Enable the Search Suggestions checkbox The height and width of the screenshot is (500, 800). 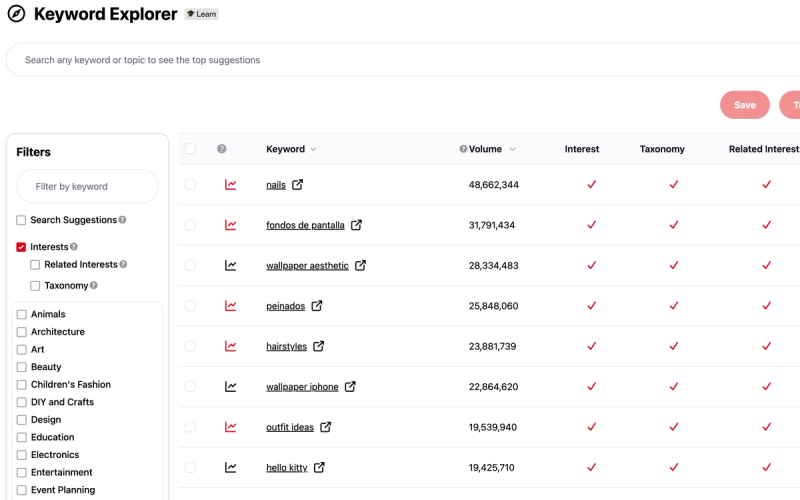[x=21, y=220]
